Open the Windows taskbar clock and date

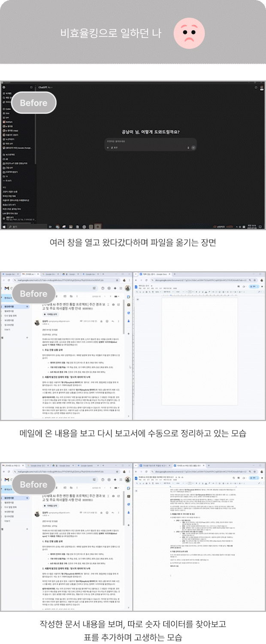(x=251, y=226)
